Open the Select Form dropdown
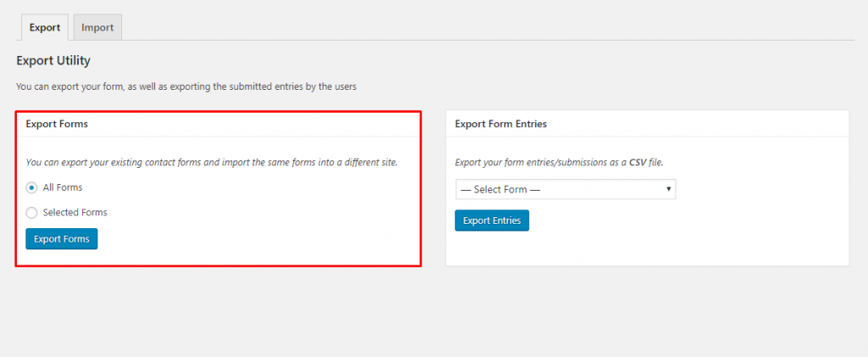 point(565,189)
